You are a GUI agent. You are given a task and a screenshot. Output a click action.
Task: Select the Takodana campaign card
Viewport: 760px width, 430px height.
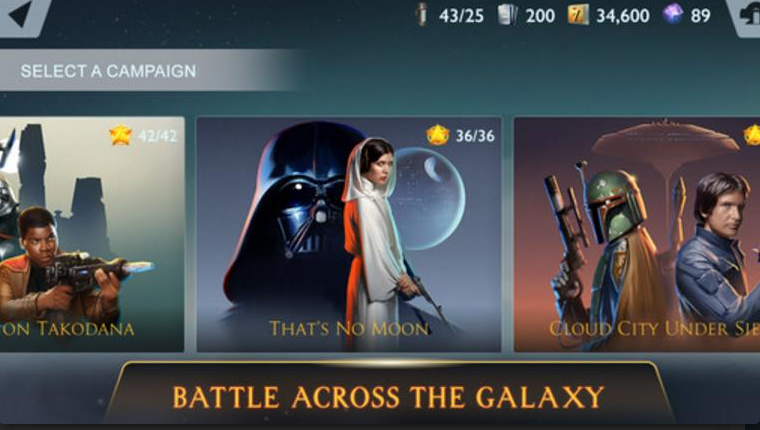pyautogui.click(x=92, y=234)
